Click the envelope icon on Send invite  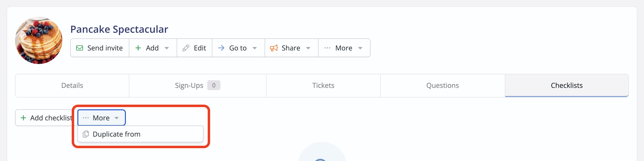[x=80, y=48]
